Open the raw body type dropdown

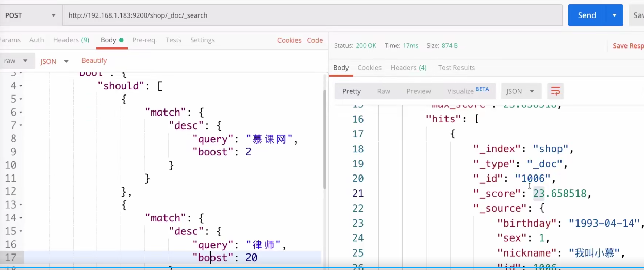16,61
